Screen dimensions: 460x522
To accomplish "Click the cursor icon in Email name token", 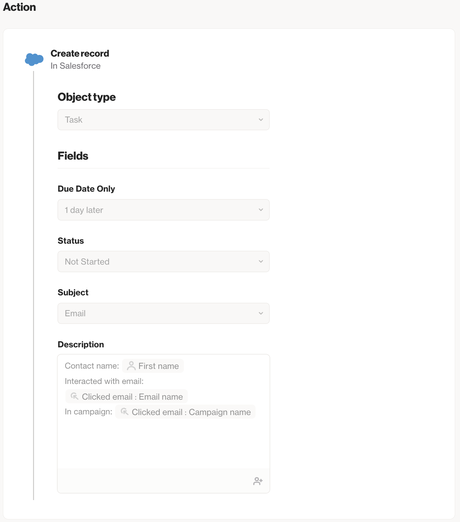I will pos(74,396).
